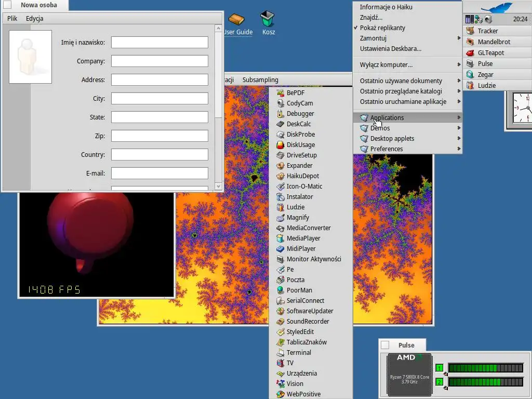Screen dimensions: 532x399
Task: Launch DiskProbe
Action: [311, 135]
